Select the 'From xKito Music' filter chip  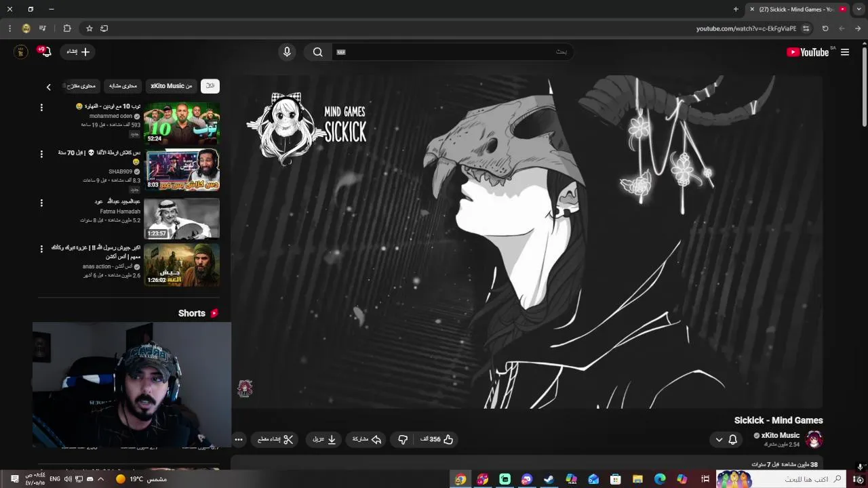[x=171, y=86]
